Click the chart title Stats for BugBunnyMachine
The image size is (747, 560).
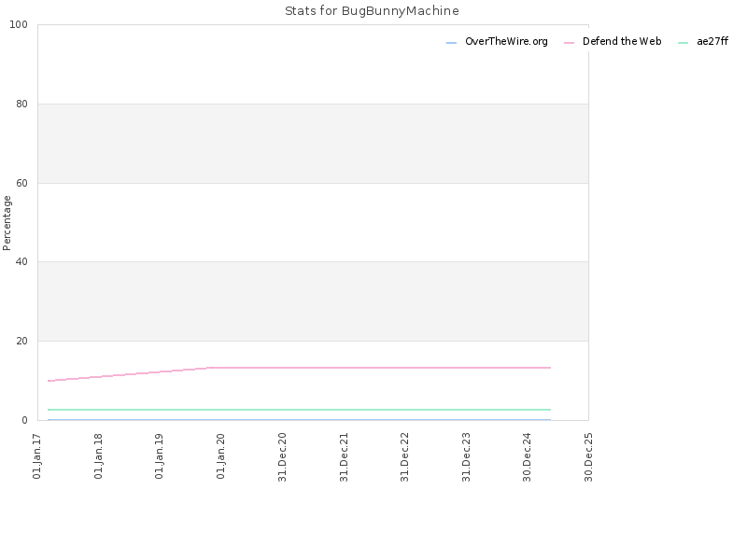click(x=372, y=11)
